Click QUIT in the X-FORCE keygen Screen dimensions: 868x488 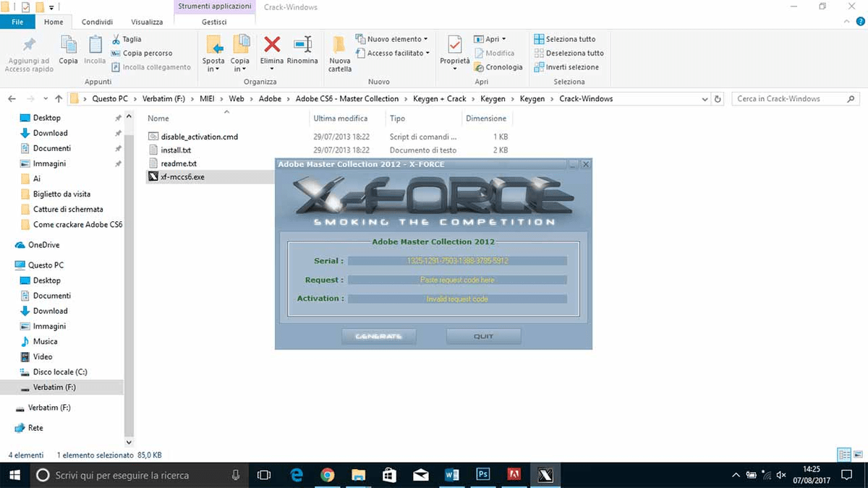pos(483,335)
